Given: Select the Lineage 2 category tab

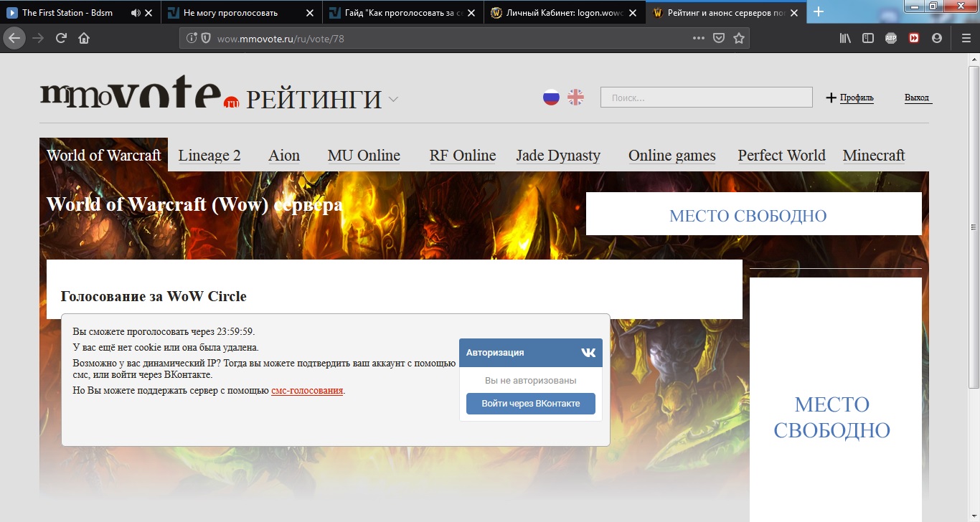Looking at the screenshot, I should (209, 156).
